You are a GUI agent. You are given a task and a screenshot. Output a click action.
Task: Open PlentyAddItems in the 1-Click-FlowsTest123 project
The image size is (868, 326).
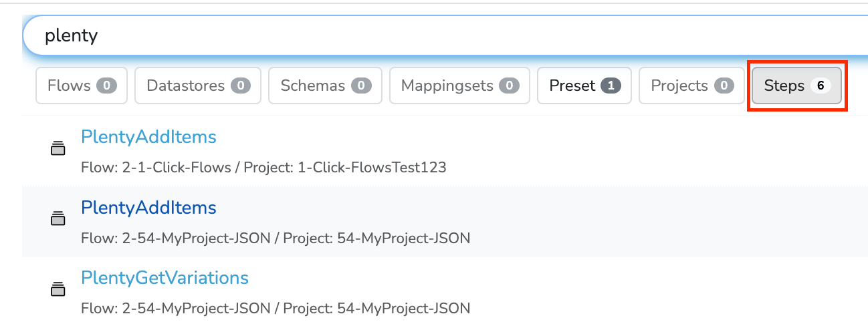(148, 137)
